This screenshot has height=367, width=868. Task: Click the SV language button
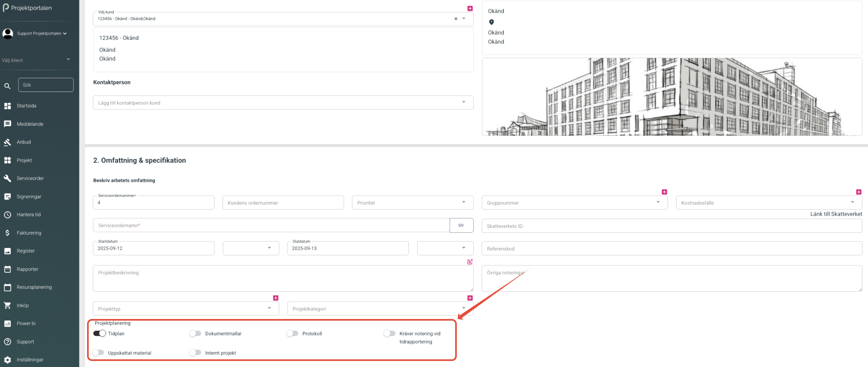pos(461,225)
